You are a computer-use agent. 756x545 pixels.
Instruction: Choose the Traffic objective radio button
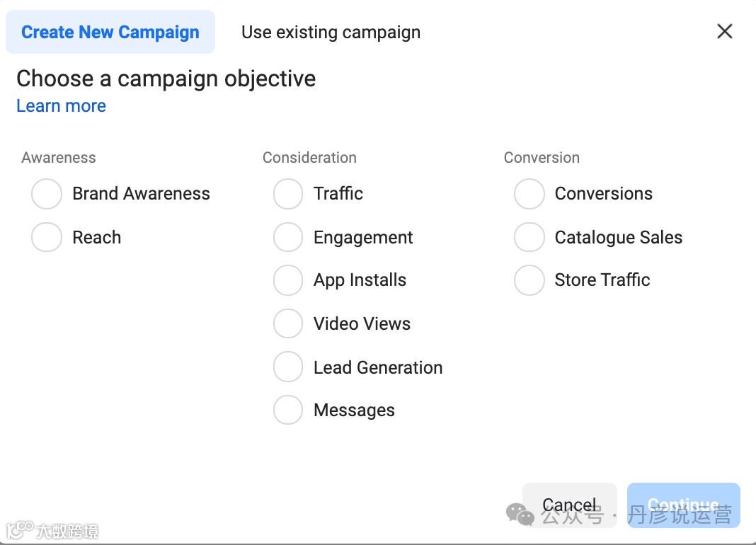tap(288, 194)
